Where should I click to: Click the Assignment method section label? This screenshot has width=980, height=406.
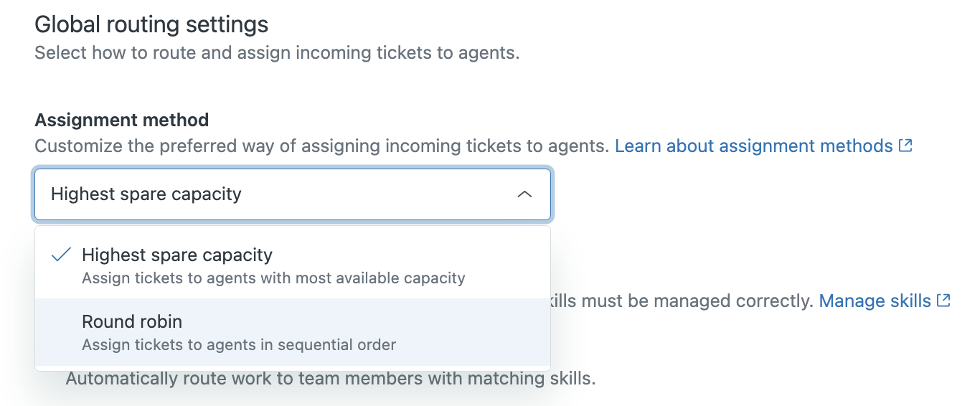(x=122, y=120)
